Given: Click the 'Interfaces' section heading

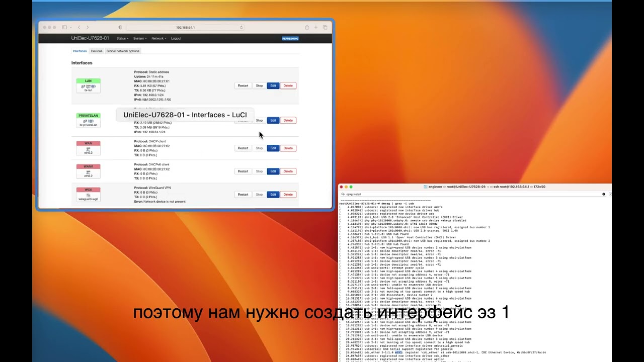Looking at the screenshot, I should coord(82,63).
